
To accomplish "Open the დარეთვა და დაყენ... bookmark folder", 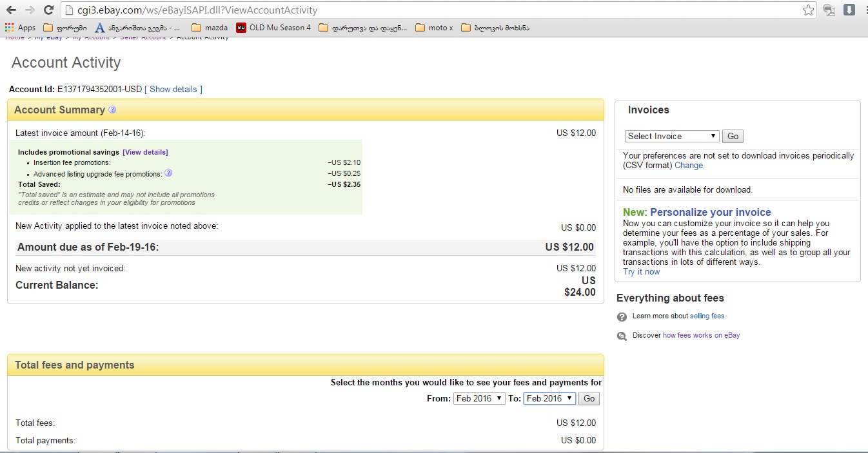I will pos(363,28).
